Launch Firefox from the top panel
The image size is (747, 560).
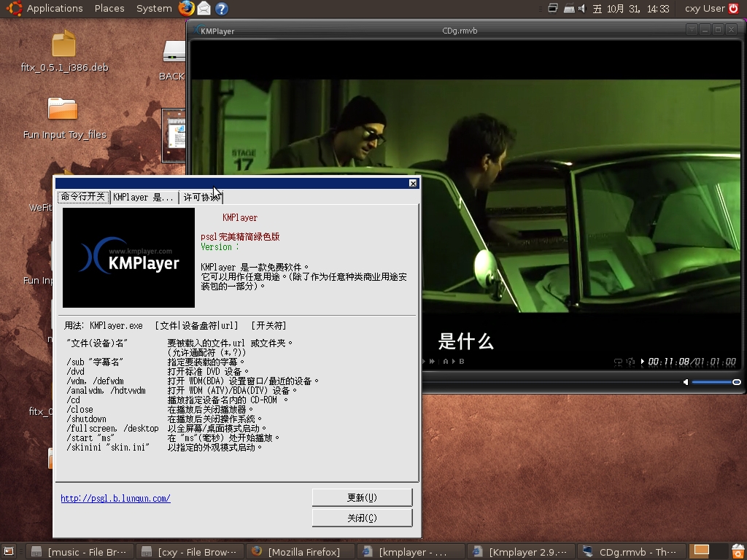tap(186, 9)
